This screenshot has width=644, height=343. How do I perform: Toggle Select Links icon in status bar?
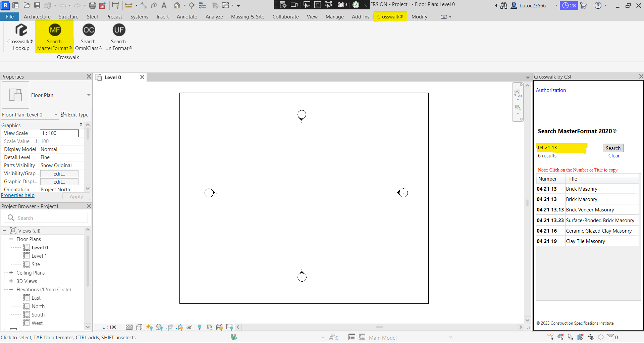point(550,337)
